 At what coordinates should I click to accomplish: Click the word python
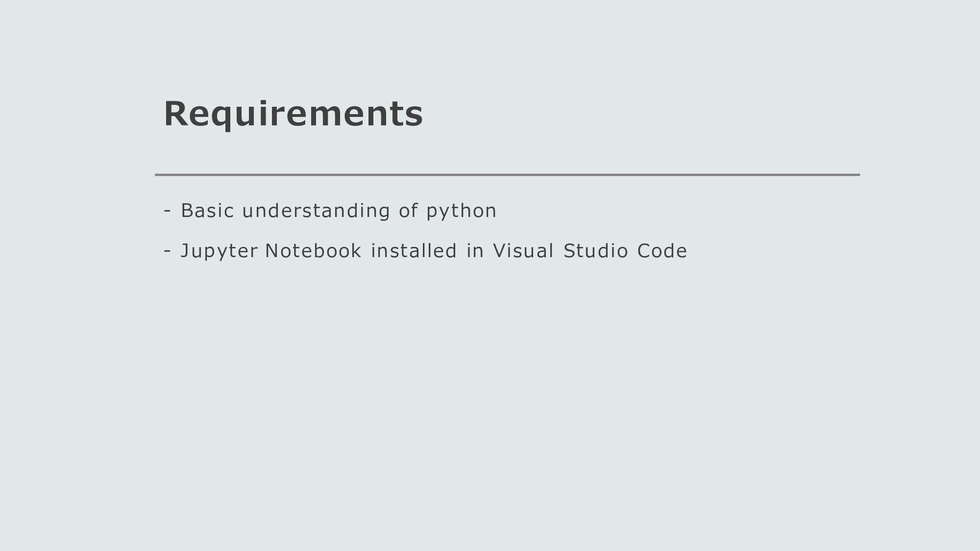click(461, 211)
